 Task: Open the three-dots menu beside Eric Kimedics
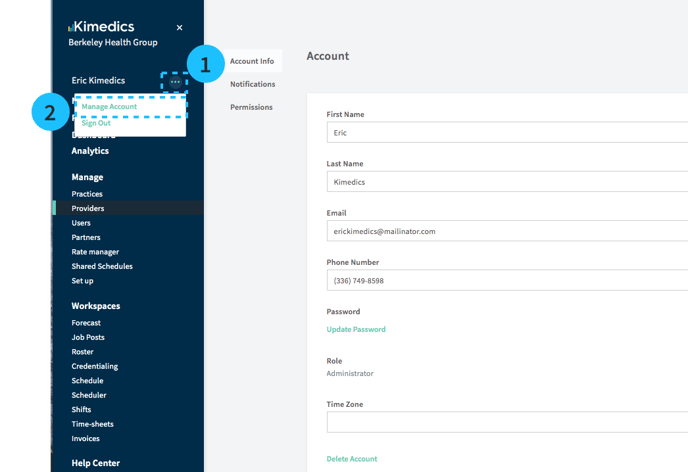(175, 82)
